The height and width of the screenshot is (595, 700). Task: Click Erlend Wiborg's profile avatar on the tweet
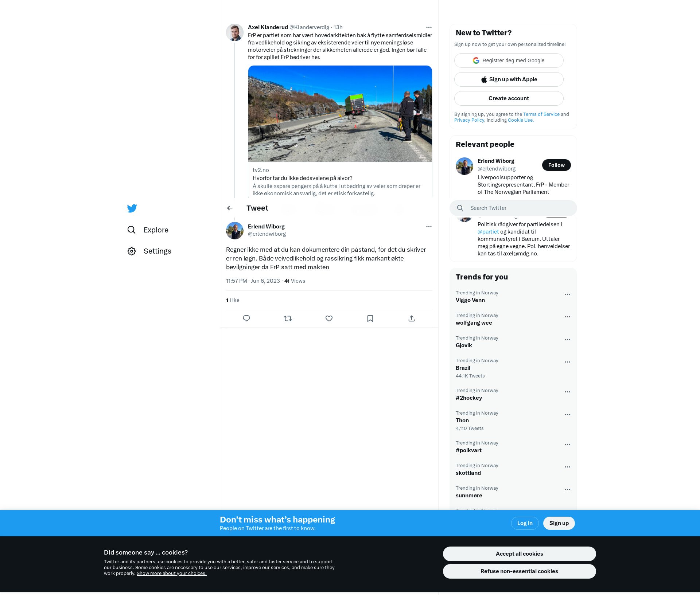[x=235, y=231]
